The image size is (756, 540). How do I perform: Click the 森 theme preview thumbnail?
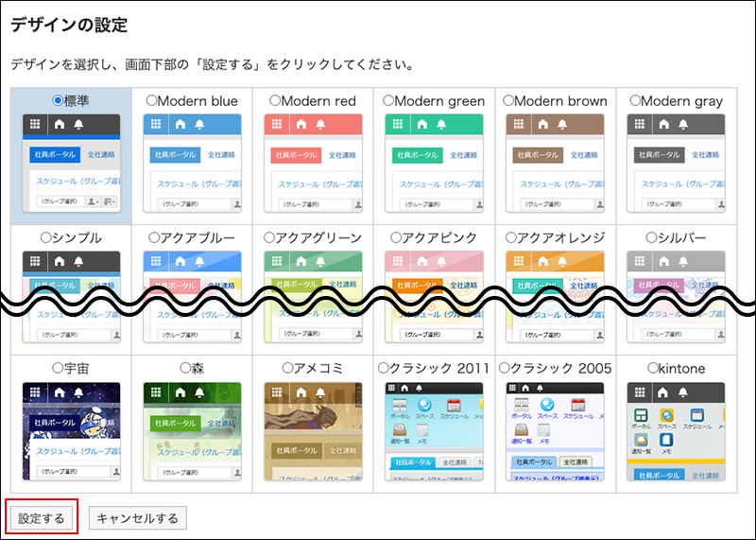192,431
